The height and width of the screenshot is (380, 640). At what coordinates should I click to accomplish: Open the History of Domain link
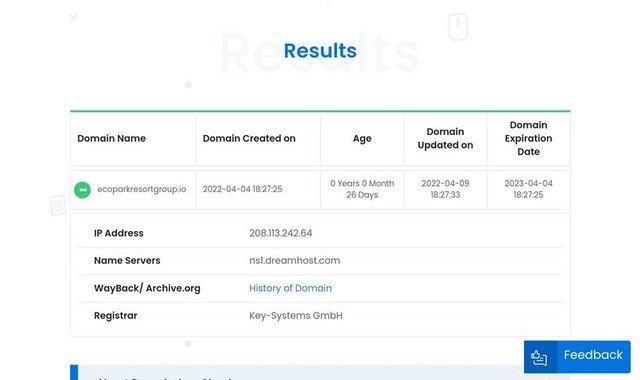(x=290, y=288)
